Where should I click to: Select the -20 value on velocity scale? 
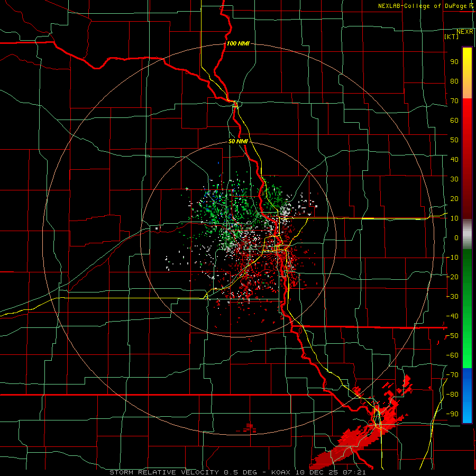[x=453, y=277]
